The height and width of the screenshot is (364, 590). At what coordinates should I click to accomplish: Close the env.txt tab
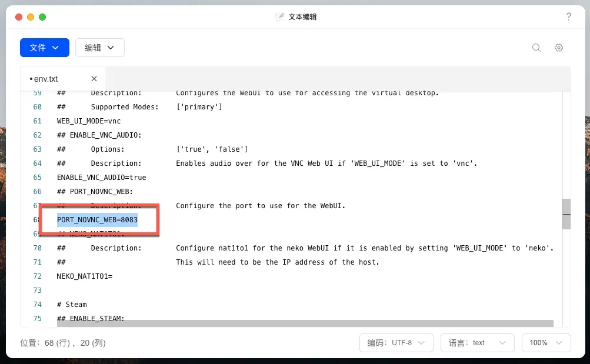tap(94, 79)
